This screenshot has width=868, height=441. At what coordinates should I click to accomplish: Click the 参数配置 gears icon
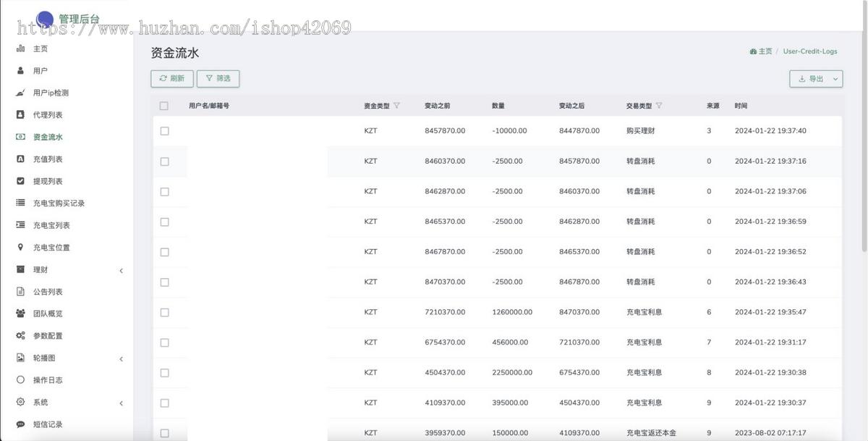pos(20,336)
